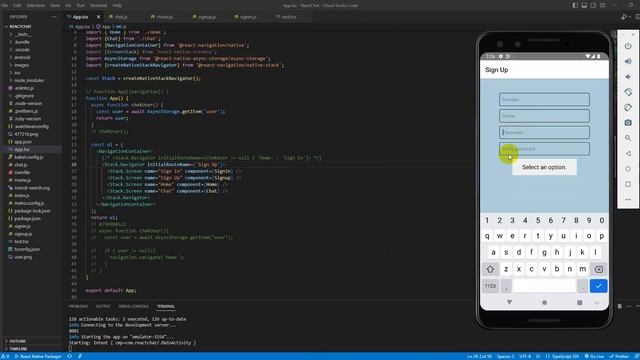Switch to the PROBLEMS panel tab
The image size is (640, 360).
[x=78, y=307]
